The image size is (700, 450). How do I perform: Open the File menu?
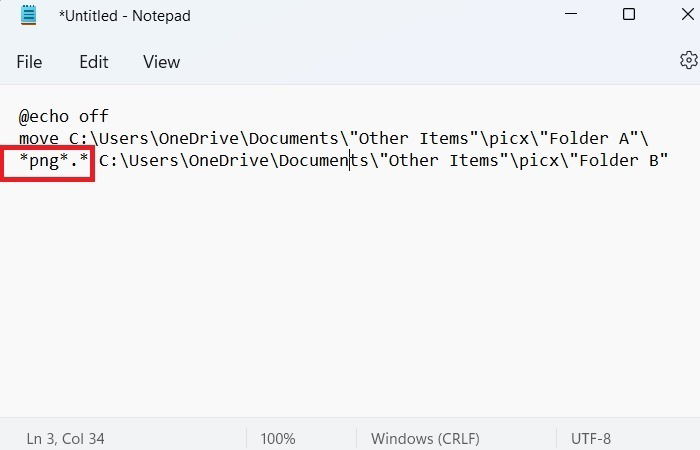pos(29,62)
